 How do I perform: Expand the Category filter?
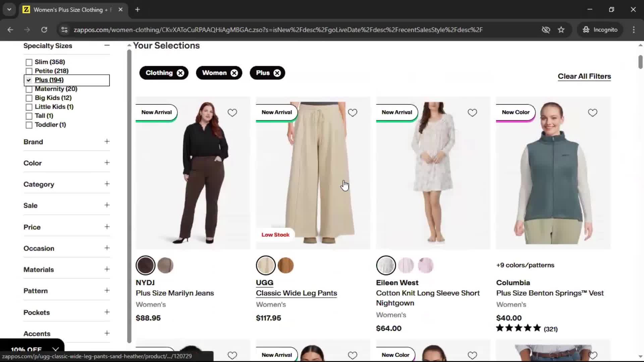tap(107, 184)
